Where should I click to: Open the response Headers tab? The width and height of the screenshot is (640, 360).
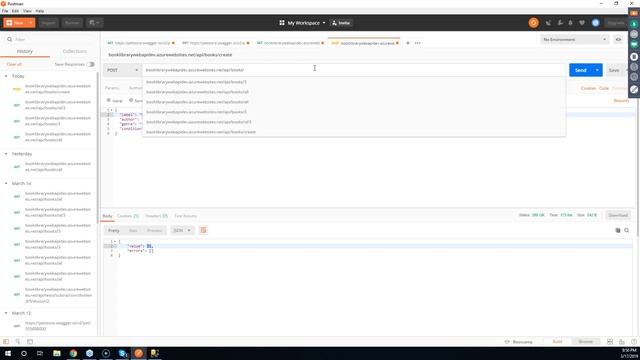[156, 216]
